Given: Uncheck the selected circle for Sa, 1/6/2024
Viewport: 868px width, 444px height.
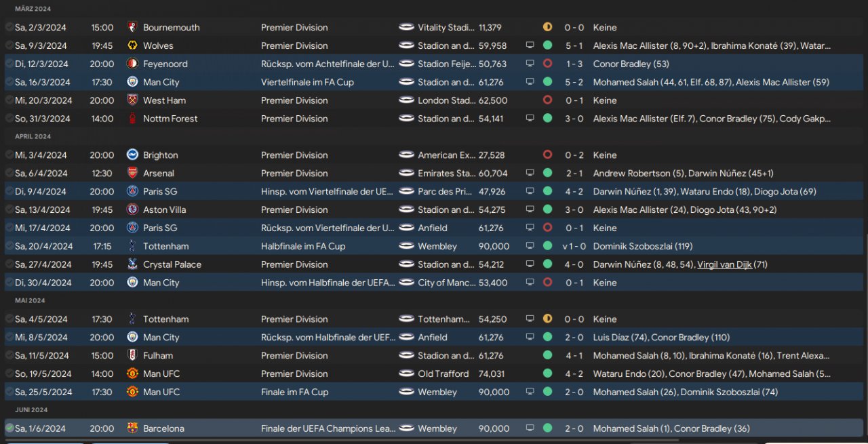Looking at the screenshot, I should (x=9, y=428).
